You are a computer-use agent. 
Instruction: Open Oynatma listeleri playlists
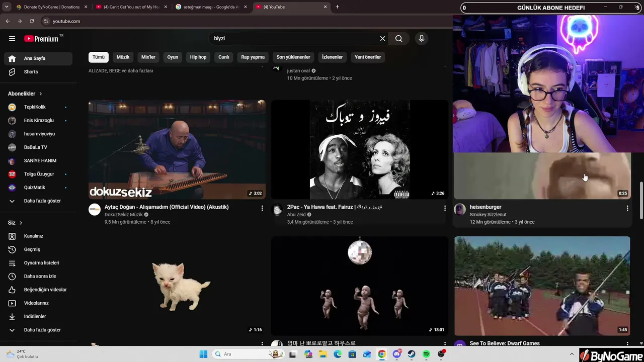38,263
